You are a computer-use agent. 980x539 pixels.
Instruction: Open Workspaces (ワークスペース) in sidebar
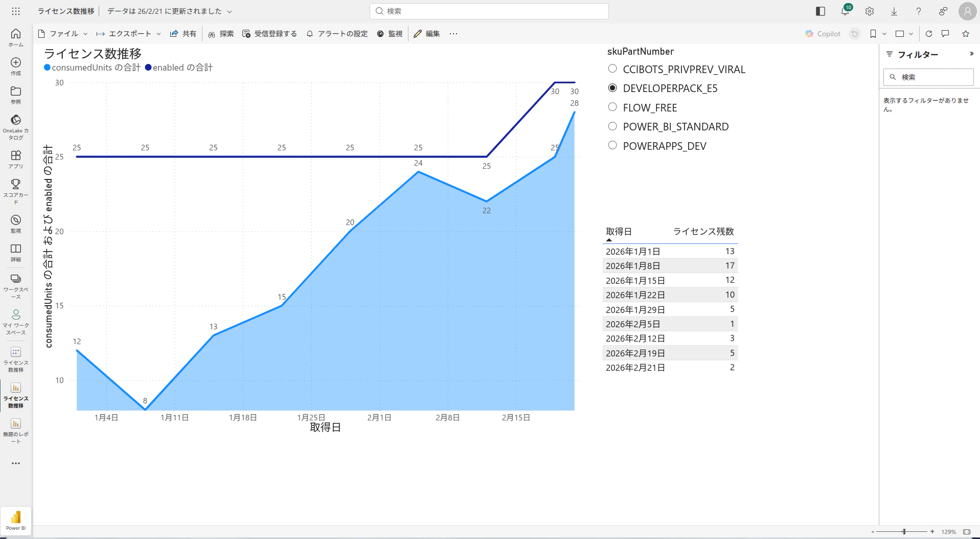click(16, 286)
